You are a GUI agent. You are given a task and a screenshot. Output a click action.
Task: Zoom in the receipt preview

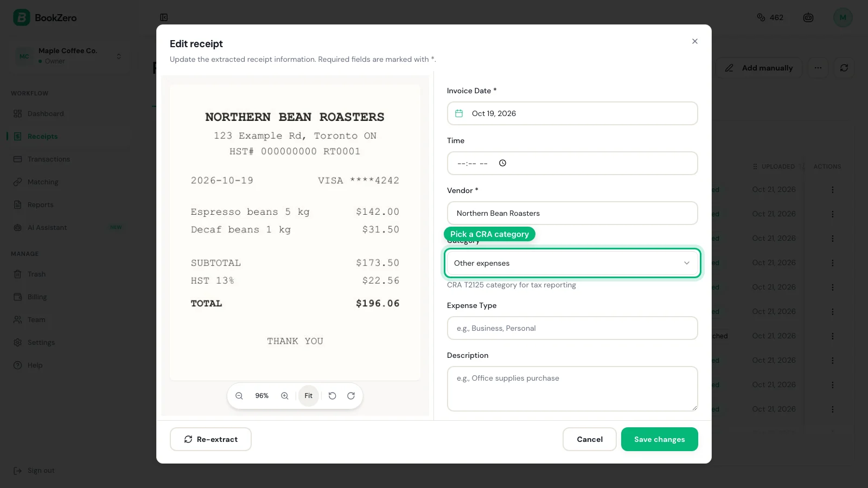point(284,396)
